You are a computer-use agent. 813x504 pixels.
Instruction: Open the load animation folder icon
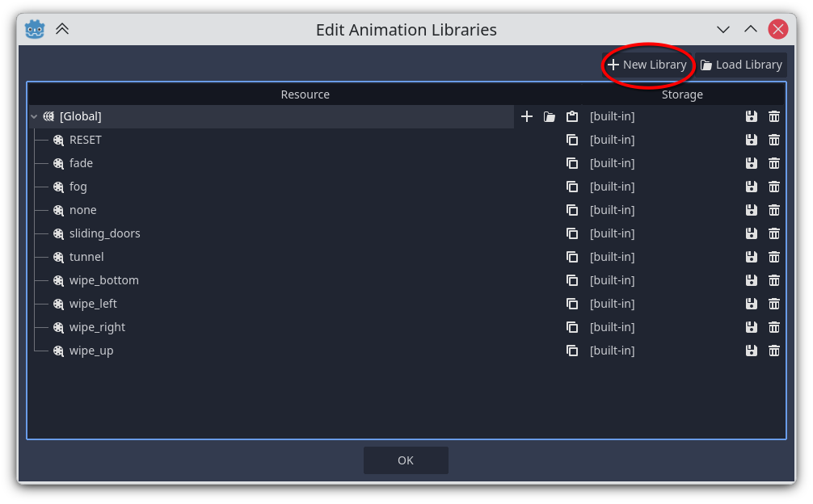(x=549, y=115)
